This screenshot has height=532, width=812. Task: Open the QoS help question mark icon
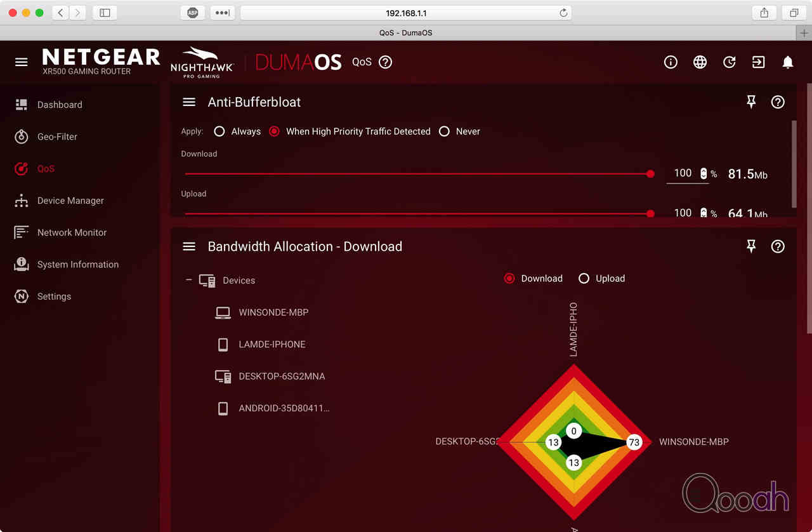point(385,62)
